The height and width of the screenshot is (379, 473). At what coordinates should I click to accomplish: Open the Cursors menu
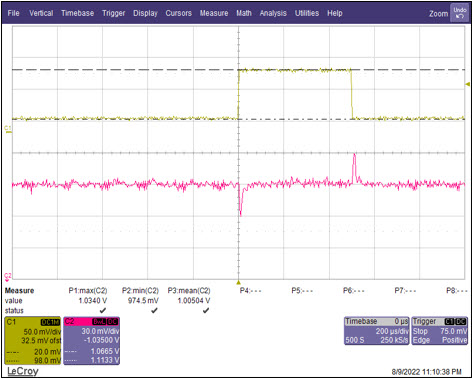click(179, 13)
